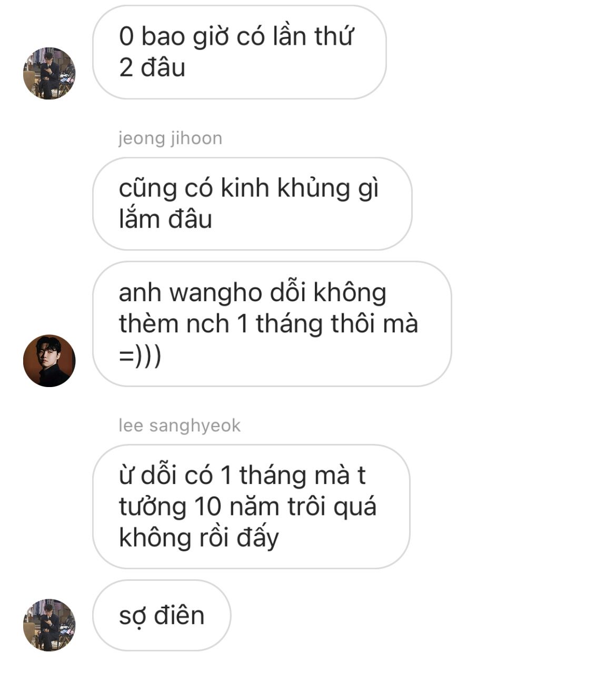
Task: Tap the '2 đâu' second line of the top message
Action: pos(152,67)
